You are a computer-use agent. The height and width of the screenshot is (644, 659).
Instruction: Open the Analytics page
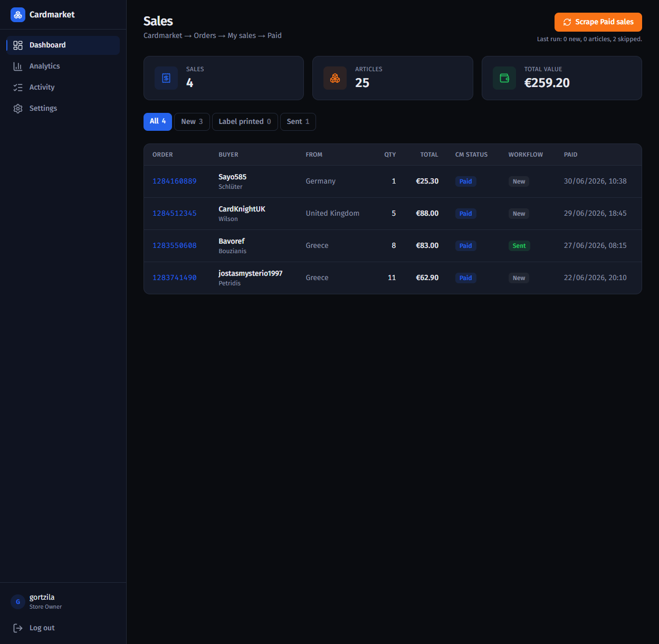click(x=63, y=66)
